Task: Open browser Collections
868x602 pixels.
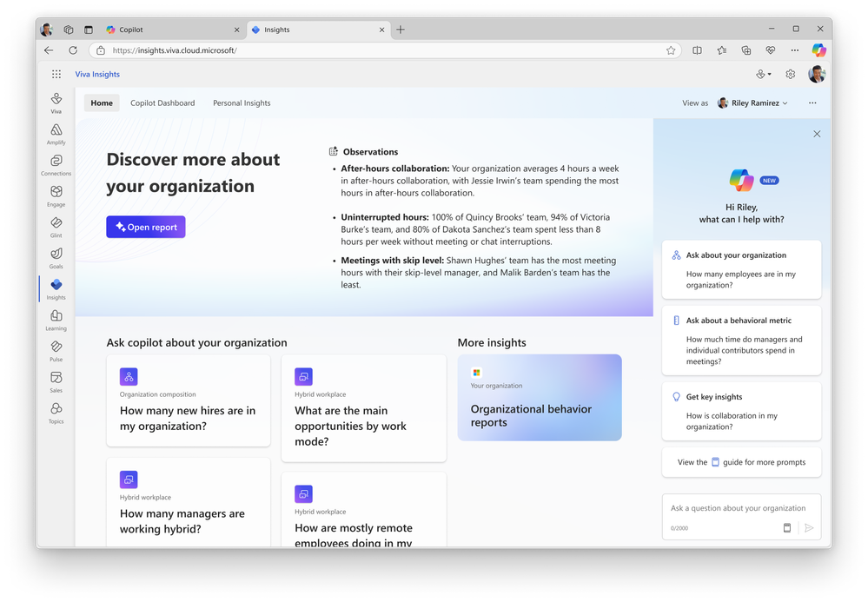Action: pos(746,50)
